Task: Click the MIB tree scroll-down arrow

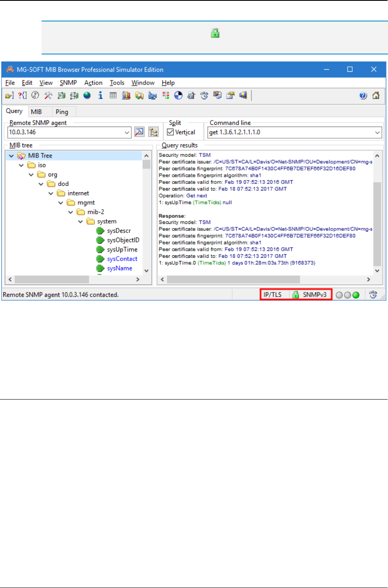Action: [x=146, y=271]
